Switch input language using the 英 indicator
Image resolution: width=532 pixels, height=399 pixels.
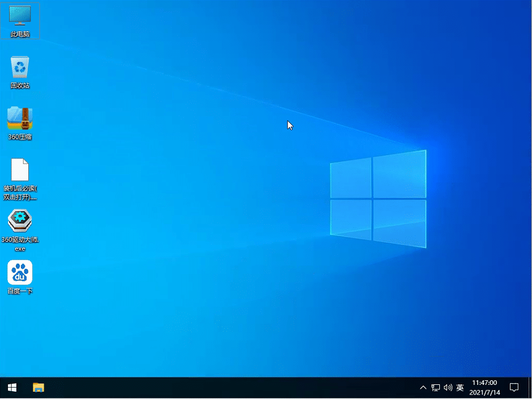pos(460,388)
